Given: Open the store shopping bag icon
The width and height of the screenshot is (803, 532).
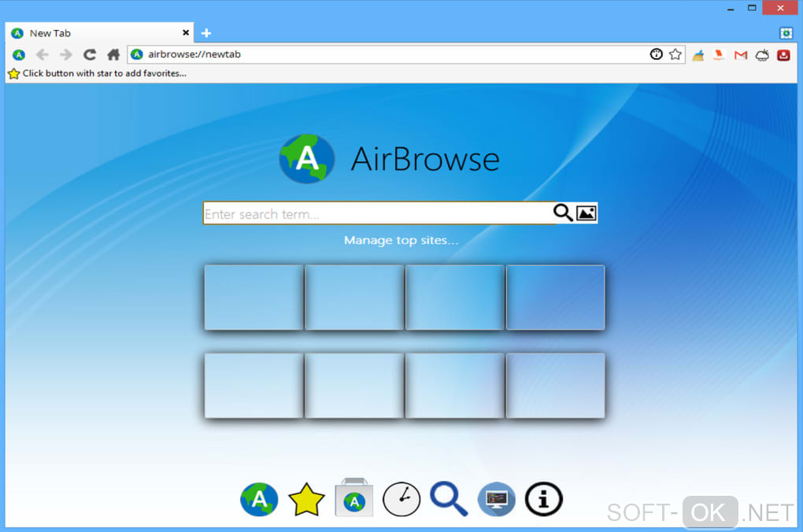Looking at the screenshot, I should coord(354,497).
